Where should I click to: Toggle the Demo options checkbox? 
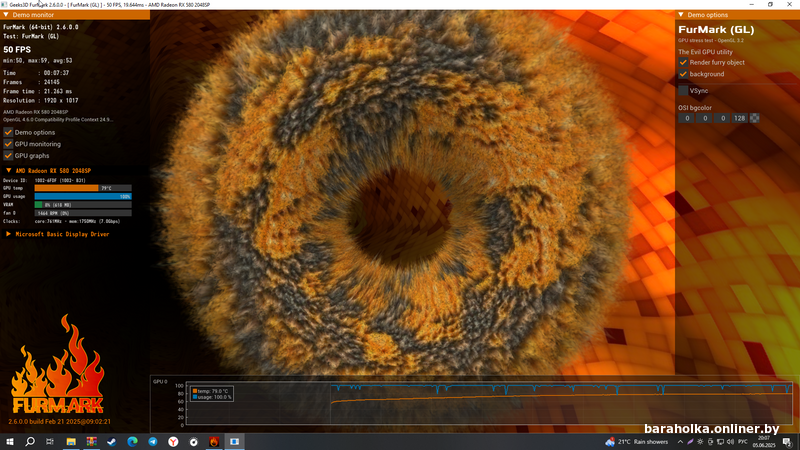8,132
